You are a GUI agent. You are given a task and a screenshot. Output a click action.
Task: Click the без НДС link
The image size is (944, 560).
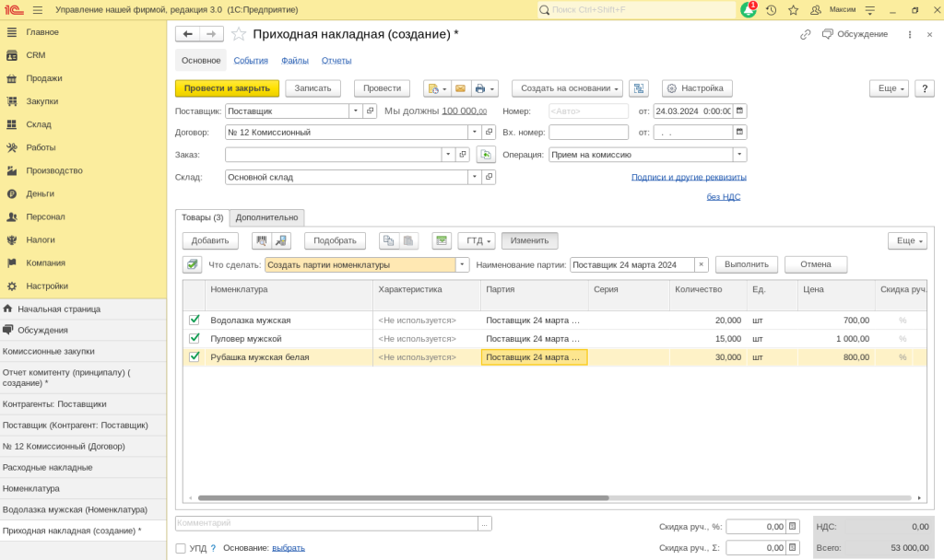pos(724,197)
